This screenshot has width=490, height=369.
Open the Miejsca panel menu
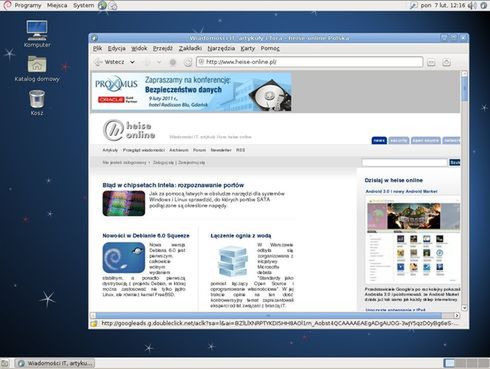coord(57,5)
